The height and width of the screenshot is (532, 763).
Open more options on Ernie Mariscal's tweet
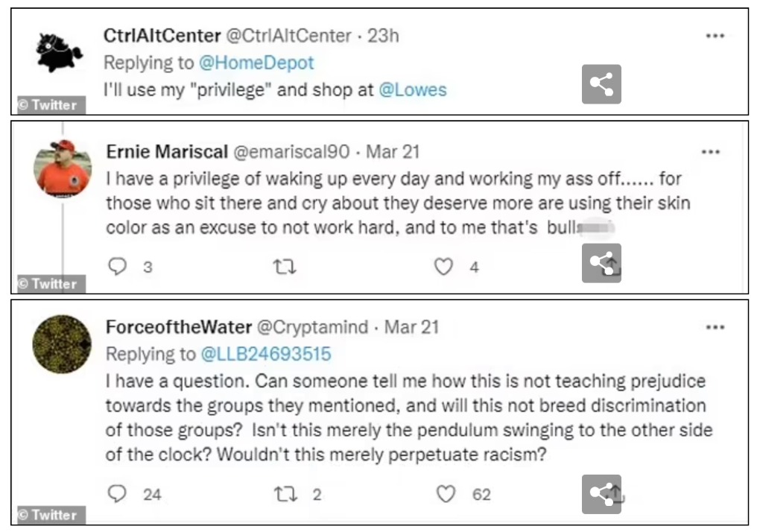(x=710, y=152)
